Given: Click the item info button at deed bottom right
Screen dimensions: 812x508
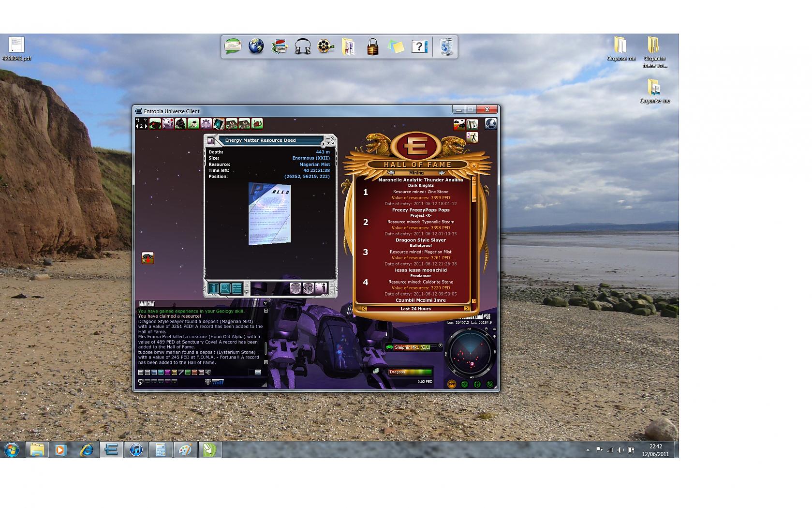Looking at the screenshot, I should [321, 288].
